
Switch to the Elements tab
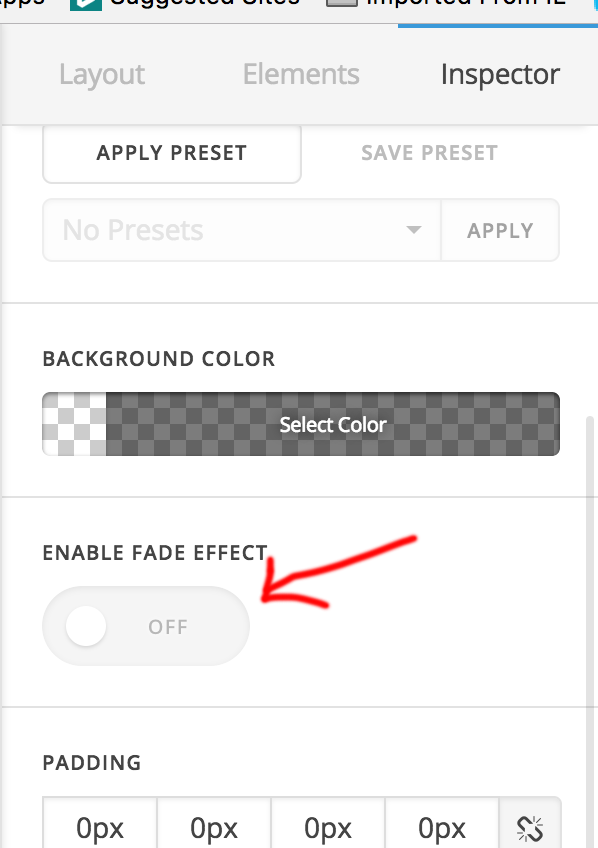click(x=301, y=74)
